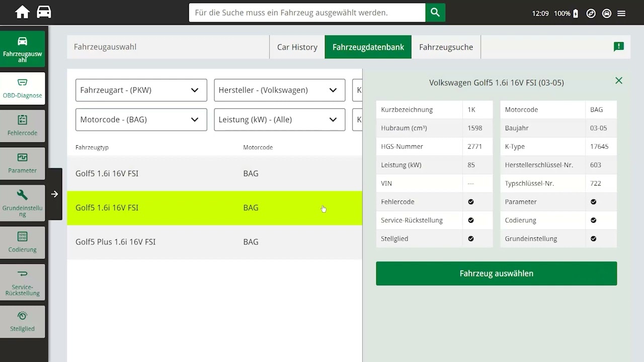
Task: Open the Hersteller (Volkswagen) dropdown
Action: coord(280,90)
